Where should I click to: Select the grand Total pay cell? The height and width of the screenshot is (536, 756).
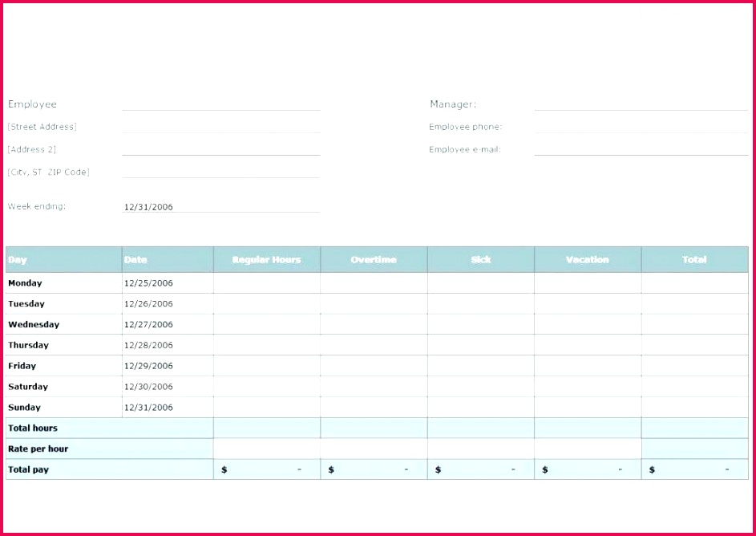[695, 470]
